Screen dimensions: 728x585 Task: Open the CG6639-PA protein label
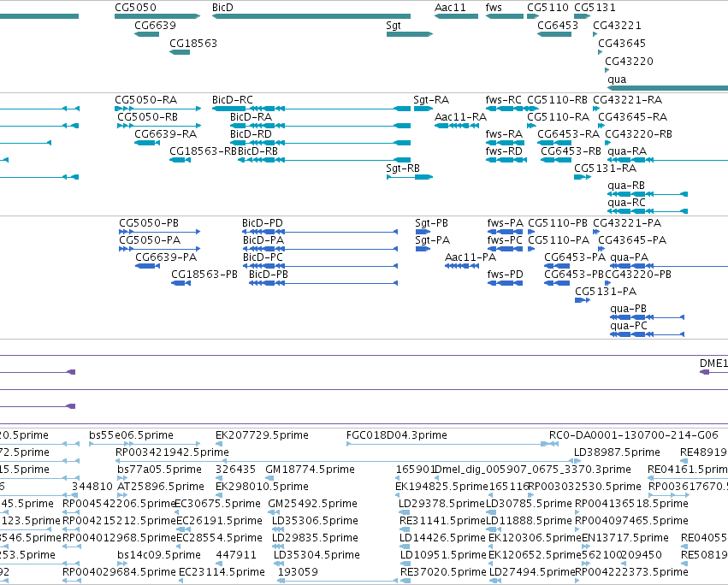tap(166, 257)
